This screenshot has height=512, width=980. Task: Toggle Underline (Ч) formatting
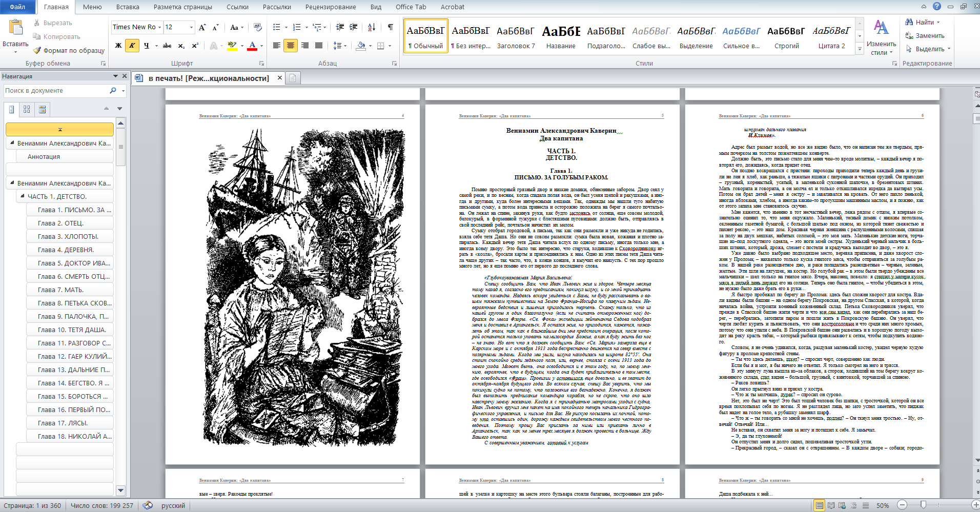(146, 46)
